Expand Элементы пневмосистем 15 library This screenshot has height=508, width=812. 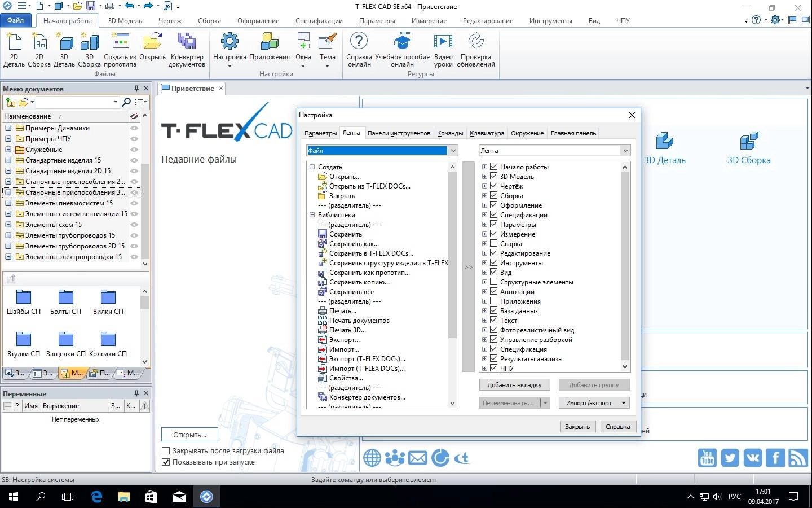[x=8, y=203]
